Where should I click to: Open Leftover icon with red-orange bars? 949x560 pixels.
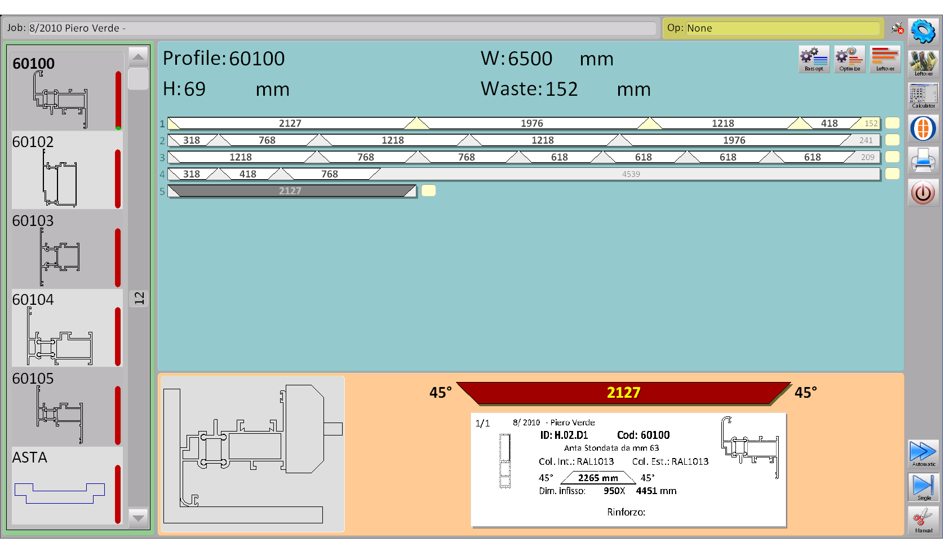(885, 59)
